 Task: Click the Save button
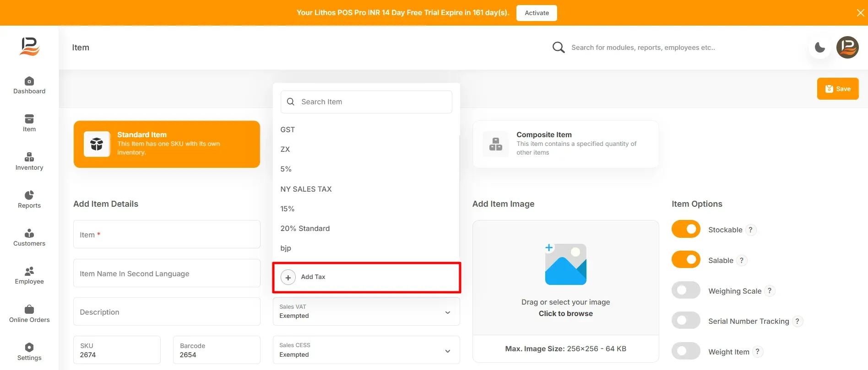(x=838, y=89)
